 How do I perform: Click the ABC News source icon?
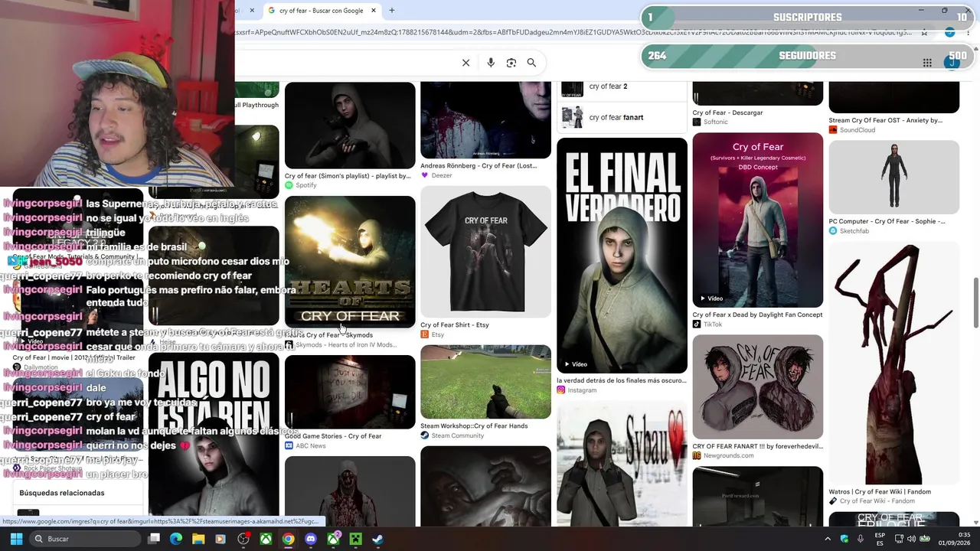click(289, 445)
